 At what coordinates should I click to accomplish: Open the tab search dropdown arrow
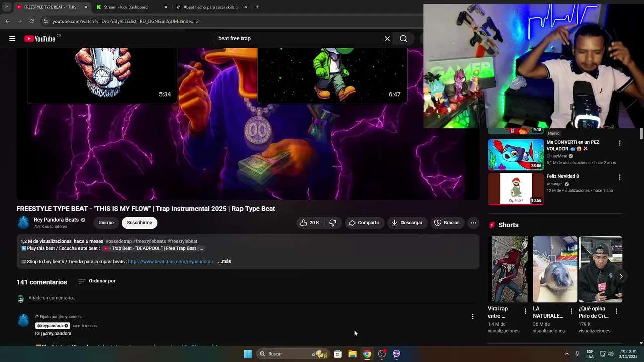tap(6, 7)
